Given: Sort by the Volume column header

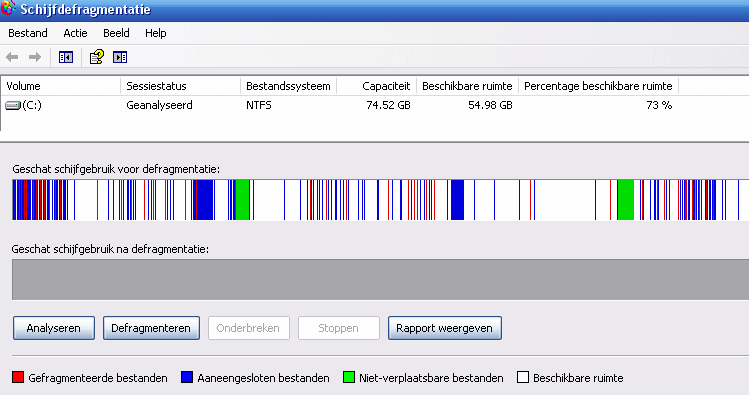Looking at the screenshot, I should [61, 86].
